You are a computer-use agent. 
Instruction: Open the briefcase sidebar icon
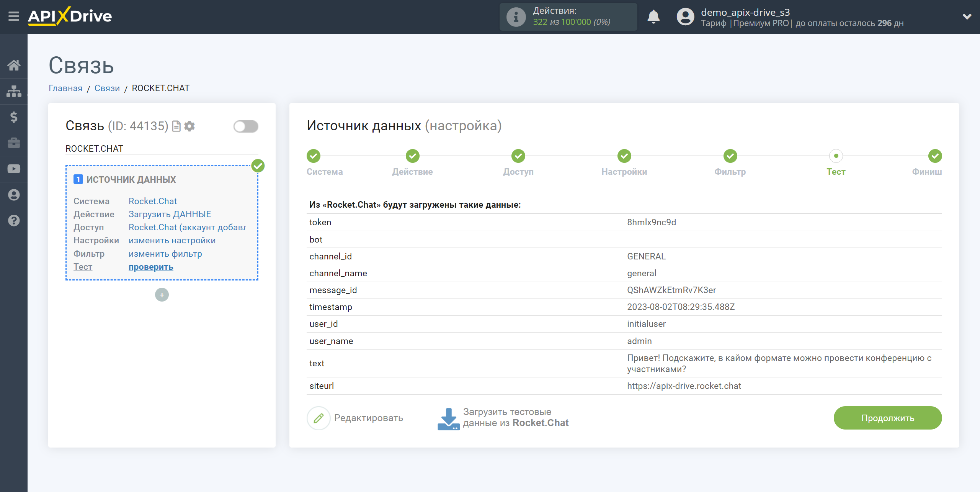(x=14, y=143)
